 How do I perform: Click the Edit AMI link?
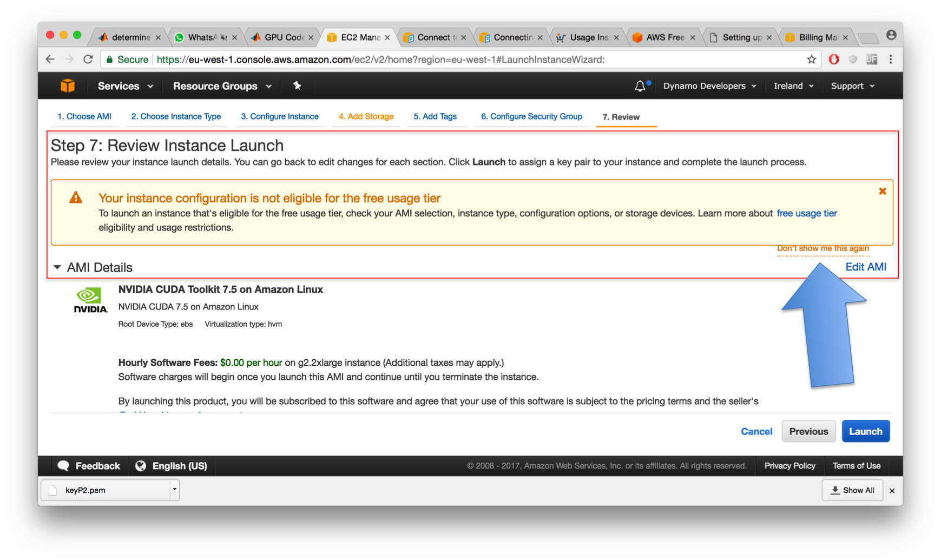pyautogui.click(x=866, y=267)
